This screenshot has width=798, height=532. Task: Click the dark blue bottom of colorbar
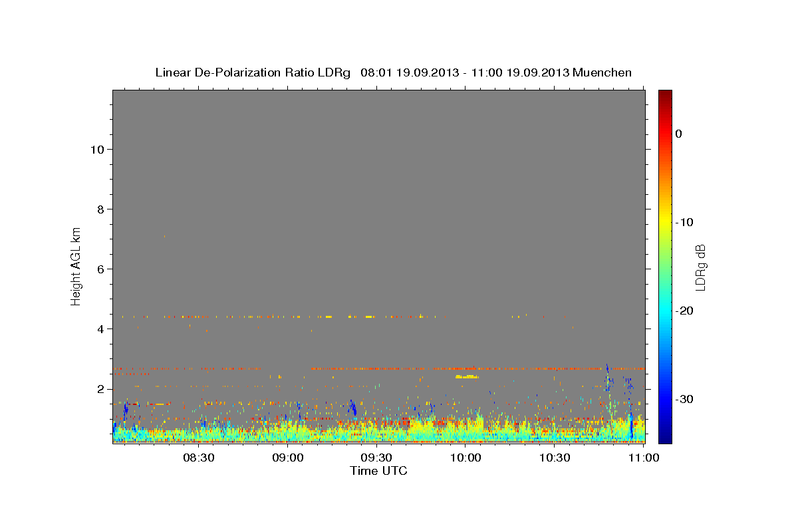pyautogui.click(x=665, y=438)
